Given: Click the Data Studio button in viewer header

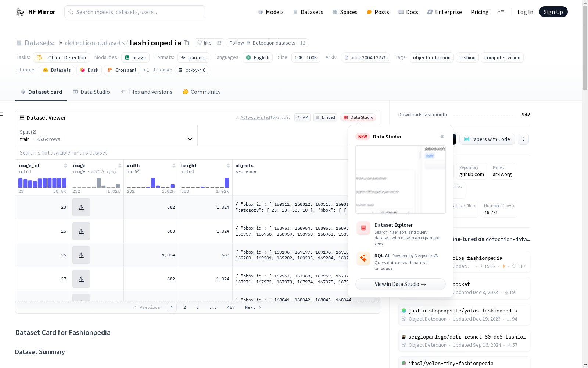Looking at the screenshot, I should point(358,117).
